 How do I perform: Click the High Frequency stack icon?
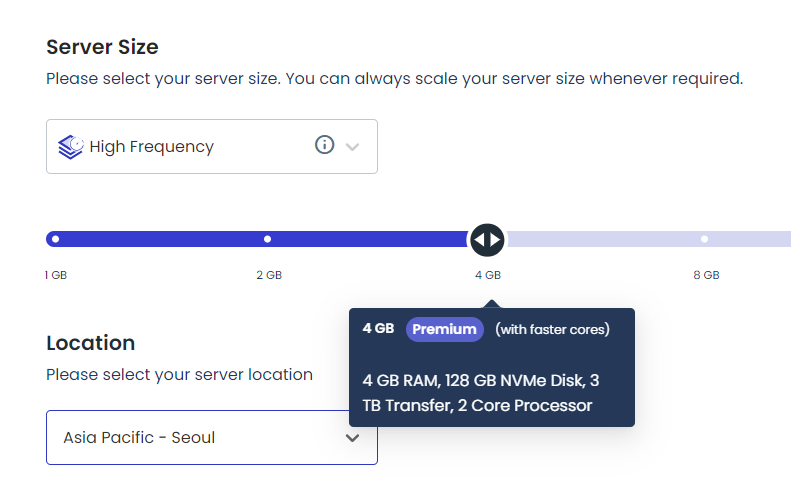(x=71, y=147)
